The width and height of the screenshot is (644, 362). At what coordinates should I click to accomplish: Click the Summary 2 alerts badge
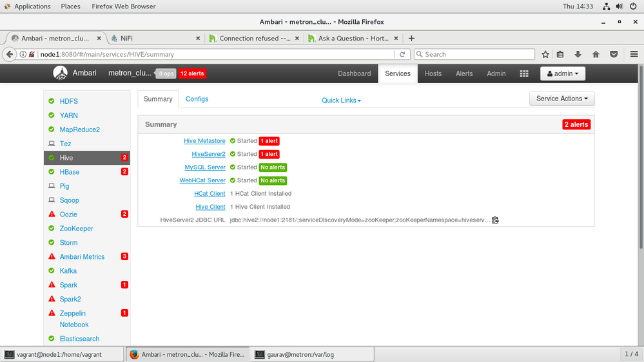576,124
